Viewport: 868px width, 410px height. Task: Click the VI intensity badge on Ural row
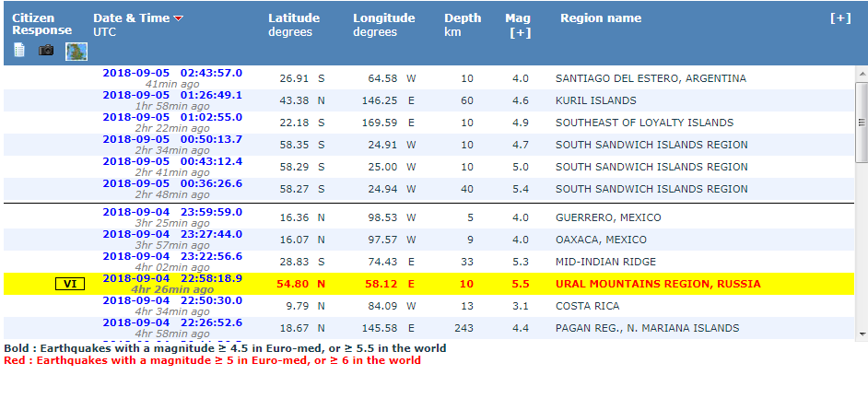pyautogui.click(x=70, y=285)
